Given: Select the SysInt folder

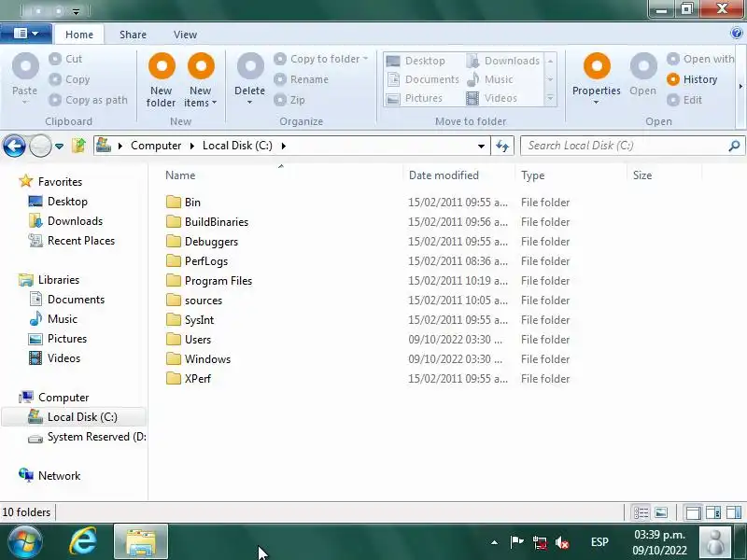Looking at the screenshot, I should coord(190,319).
